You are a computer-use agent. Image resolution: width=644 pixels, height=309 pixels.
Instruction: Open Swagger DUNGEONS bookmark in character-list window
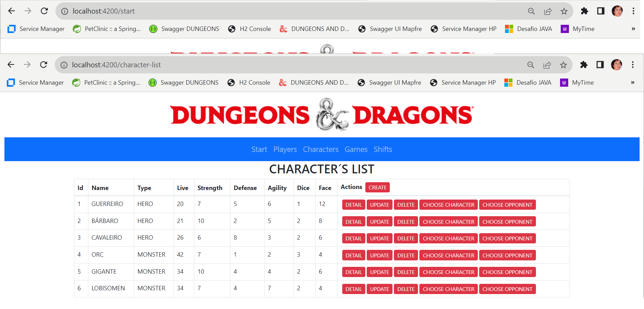pyautogui.click(x=184, y=83)
